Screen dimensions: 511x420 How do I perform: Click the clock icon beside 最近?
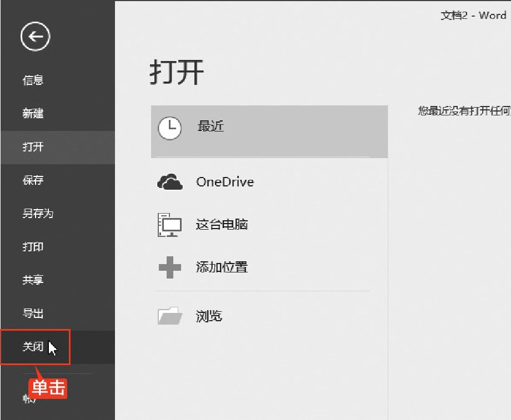point(169,128)
